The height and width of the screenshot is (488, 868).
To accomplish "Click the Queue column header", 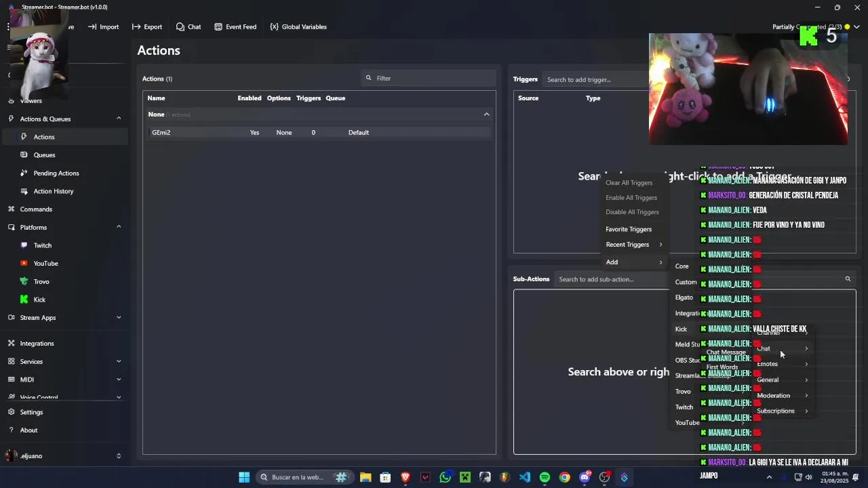I will [x=335, y=98].
